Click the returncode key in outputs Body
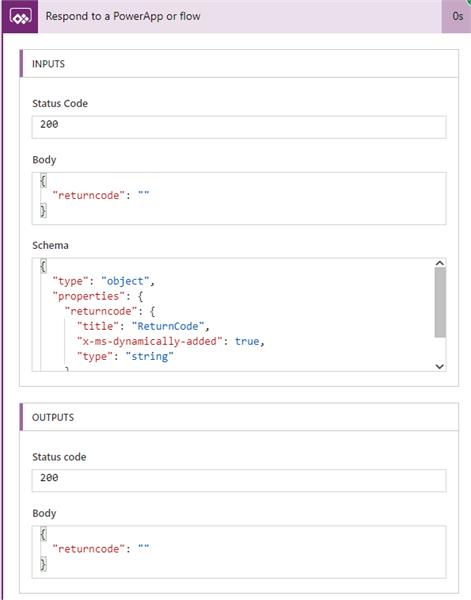Viewport: 471px width, 600px height. tap(88, 549)
